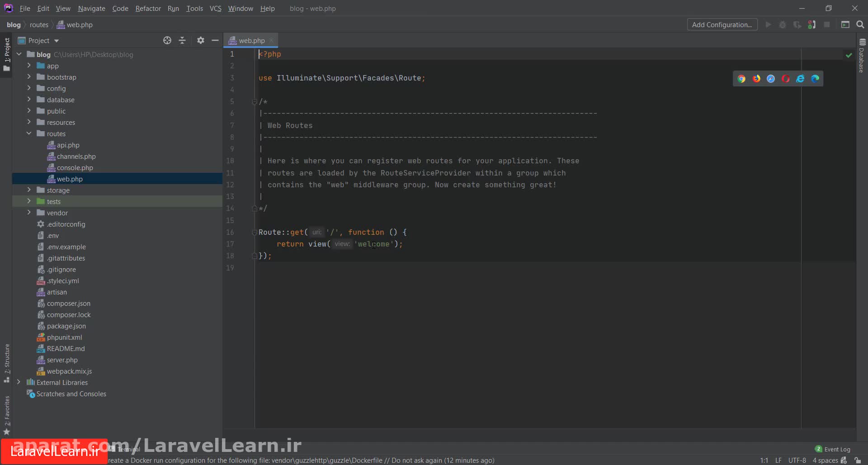Open Project panel settings gear
Viewport: 868px width, 465px height.
tap(201, 41)
